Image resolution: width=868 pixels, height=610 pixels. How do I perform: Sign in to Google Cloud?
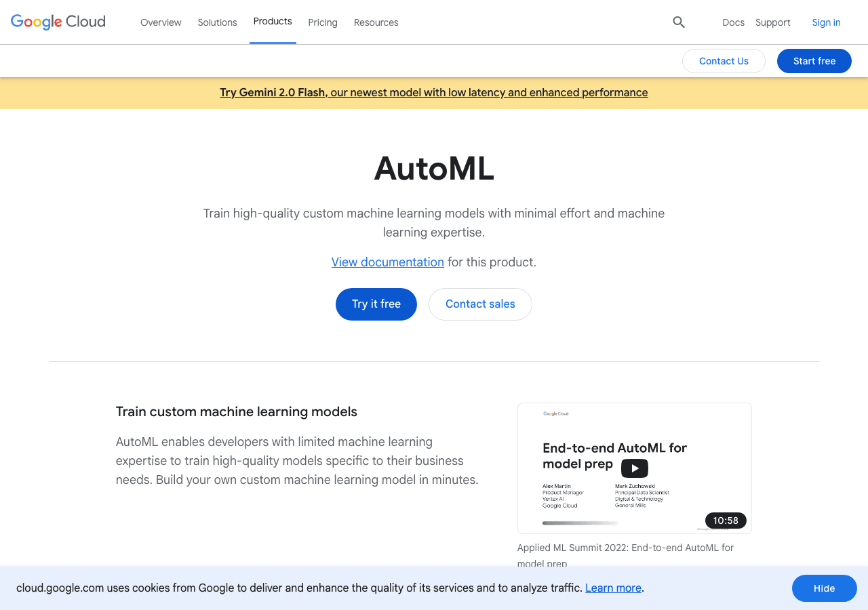tap(826, 22)
